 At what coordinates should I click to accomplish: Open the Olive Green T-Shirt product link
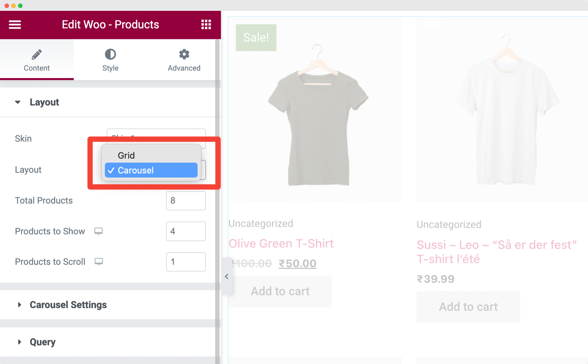[x=281, y=243]
